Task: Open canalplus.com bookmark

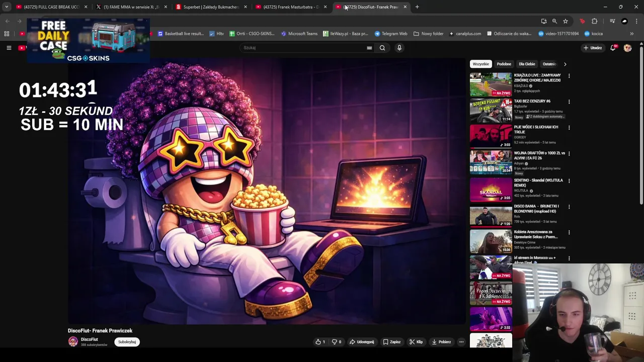Action: pos(465,34)
